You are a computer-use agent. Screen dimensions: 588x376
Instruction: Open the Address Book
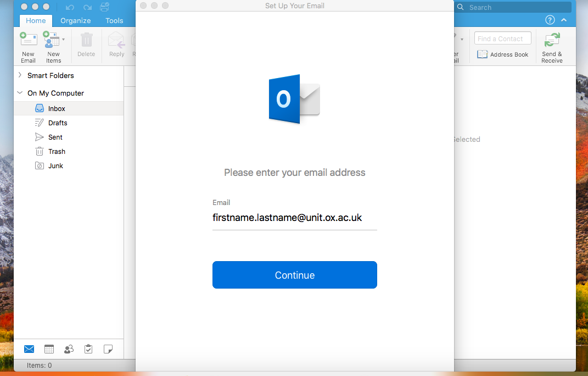coord(502,54)
